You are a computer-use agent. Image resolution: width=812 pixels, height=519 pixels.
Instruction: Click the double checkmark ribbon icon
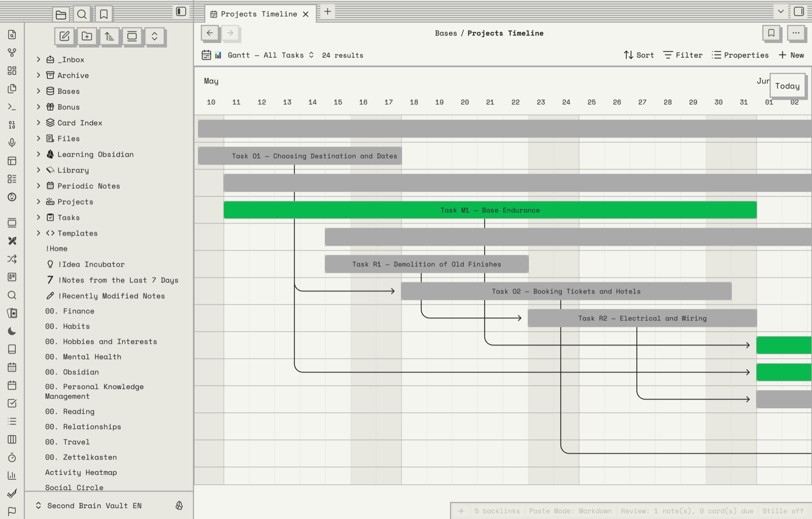point(12,493)
